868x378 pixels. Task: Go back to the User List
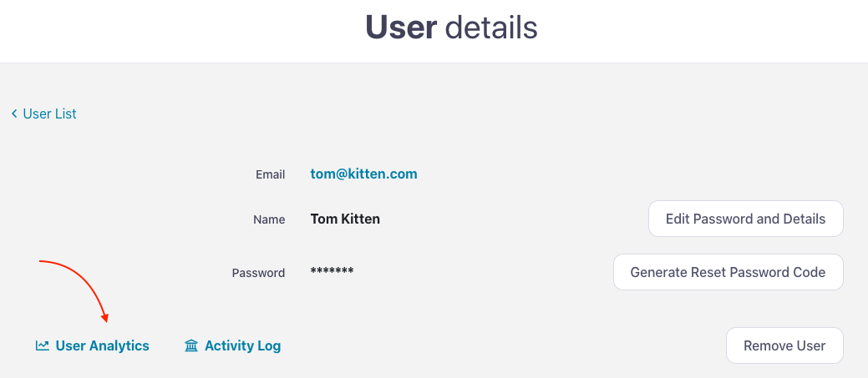pyautogui.click(x=49, y=113)
